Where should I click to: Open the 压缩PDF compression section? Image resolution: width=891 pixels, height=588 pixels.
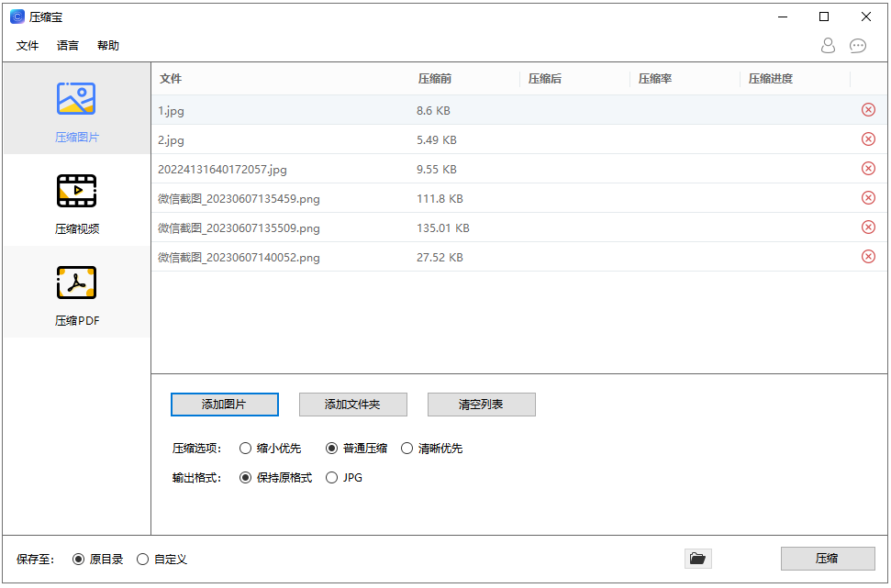[x=76, y=294]
